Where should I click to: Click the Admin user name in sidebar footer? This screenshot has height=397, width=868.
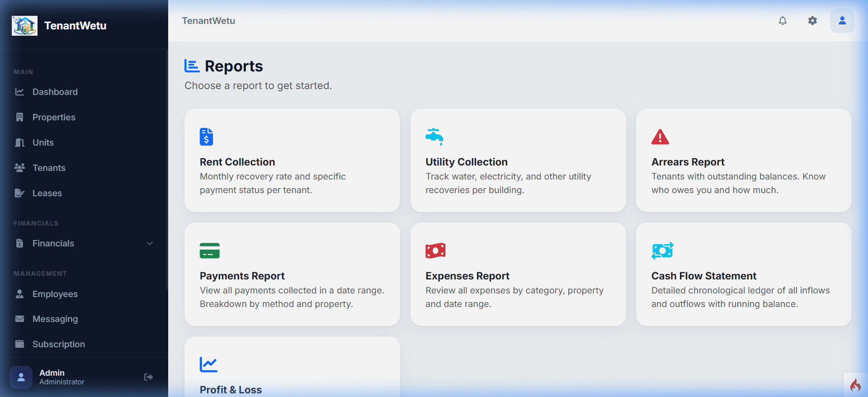52,373
